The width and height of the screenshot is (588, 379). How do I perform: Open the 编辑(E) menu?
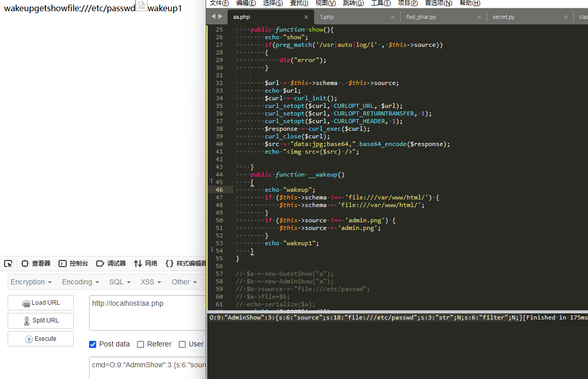click(x=246, y=3)
